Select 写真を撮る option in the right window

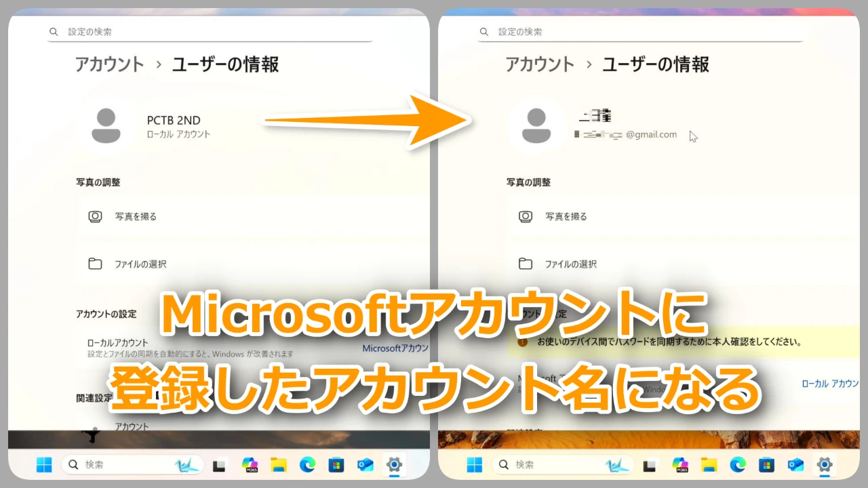click(566, 217)
